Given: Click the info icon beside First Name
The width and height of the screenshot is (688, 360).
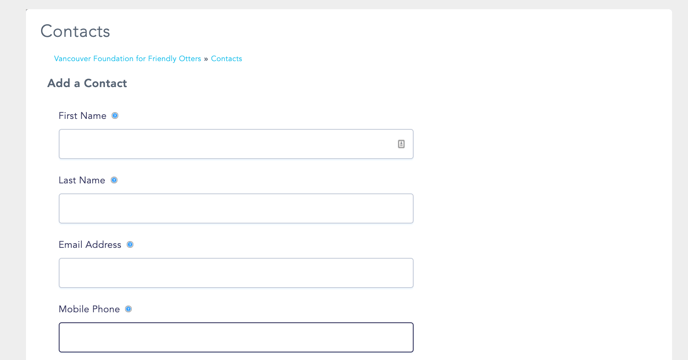Looking at the screenshot, I should pos(115,116).
